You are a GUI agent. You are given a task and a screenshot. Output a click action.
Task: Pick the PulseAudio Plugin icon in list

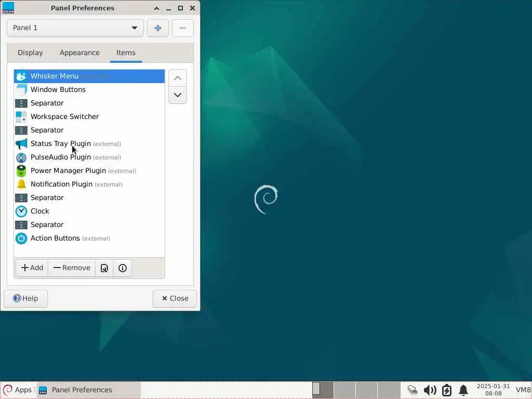[21, 157]
